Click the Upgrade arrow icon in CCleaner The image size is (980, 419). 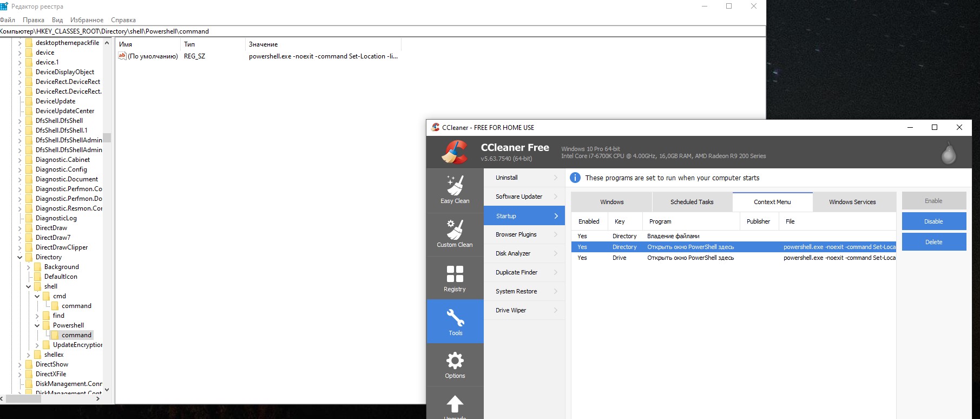pos(455,404)
